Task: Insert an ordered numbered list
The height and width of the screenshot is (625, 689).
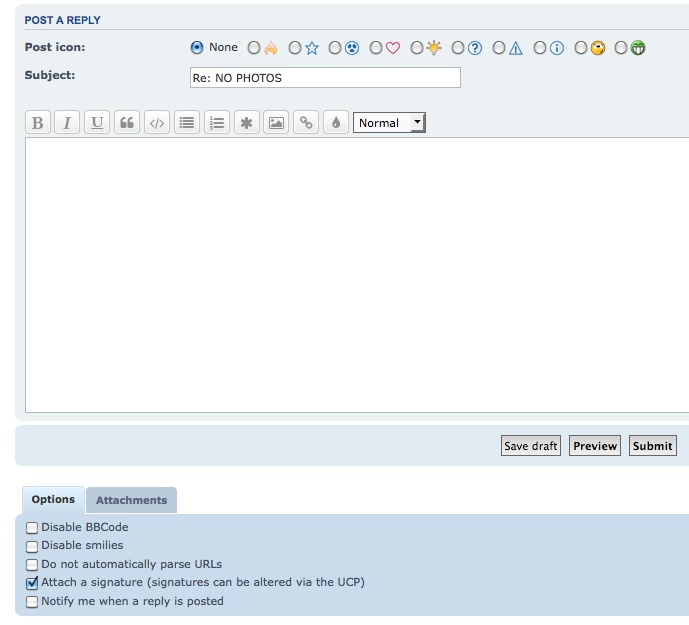Action: coord(216,123)
